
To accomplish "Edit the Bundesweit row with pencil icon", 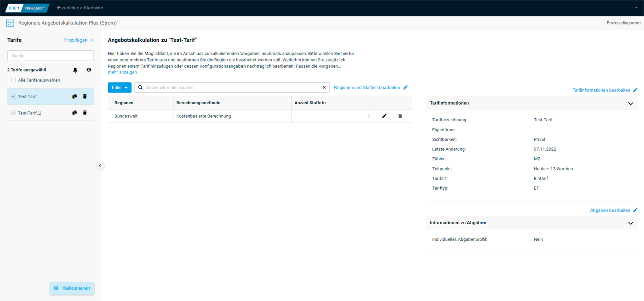I will click(384, 116).
